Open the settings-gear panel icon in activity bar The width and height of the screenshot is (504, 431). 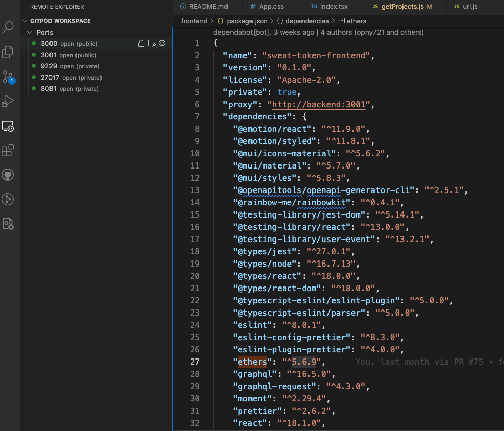8,224
